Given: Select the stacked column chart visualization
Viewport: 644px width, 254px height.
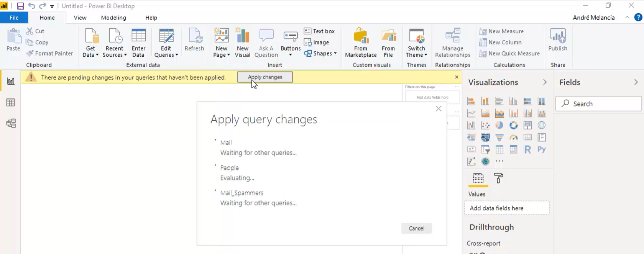Looking at the screenshot, I should (x=485, y=102).
